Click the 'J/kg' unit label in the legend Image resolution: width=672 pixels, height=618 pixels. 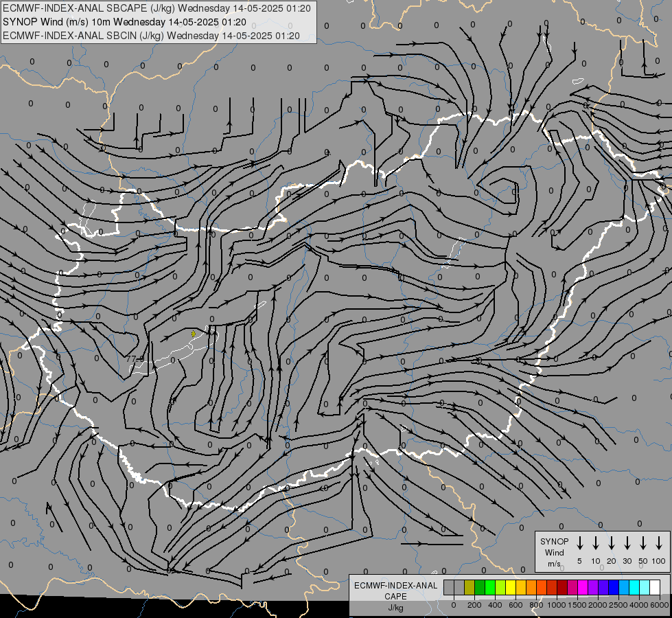[395, 608]
